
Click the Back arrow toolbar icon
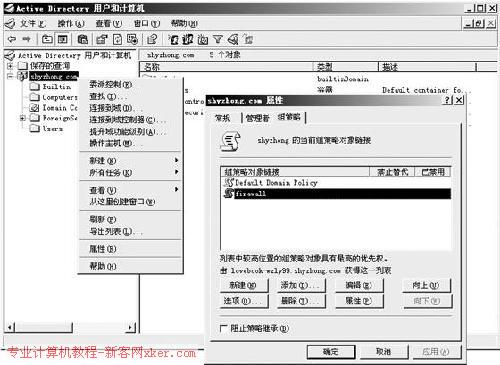(x=12, y=39)
